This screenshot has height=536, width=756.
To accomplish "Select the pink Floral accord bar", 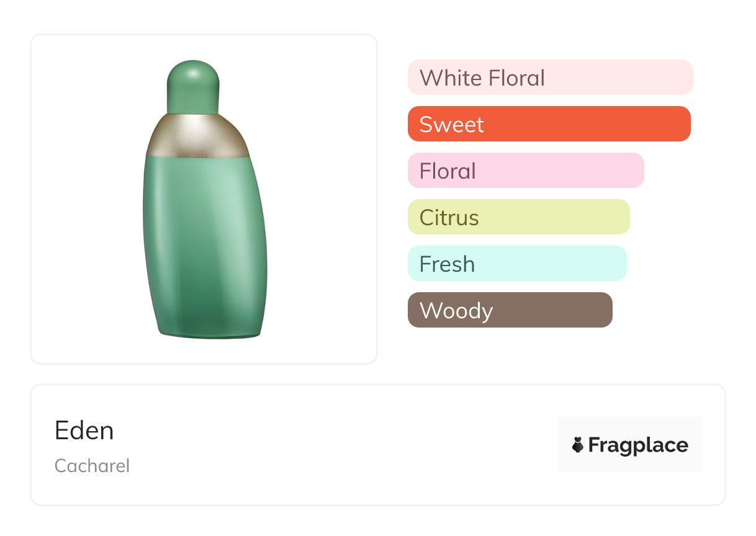I will 526,171.
